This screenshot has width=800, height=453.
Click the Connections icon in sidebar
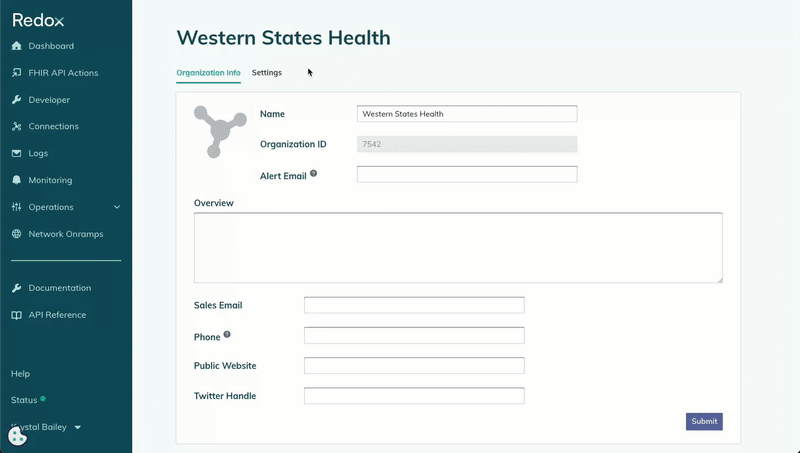[x=16, y=126]
